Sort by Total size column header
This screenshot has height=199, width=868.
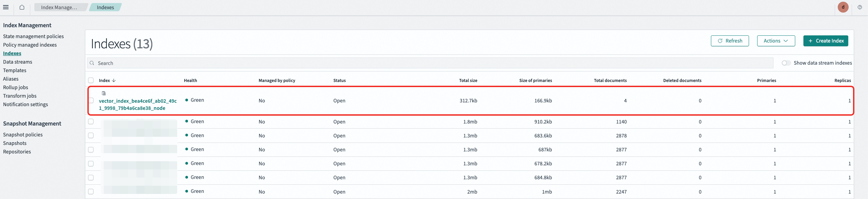click(468, 81)
